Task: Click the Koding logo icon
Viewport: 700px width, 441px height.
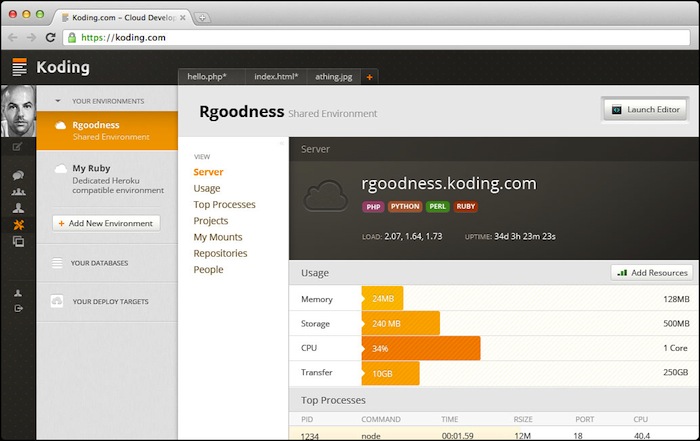Action: 19,68
